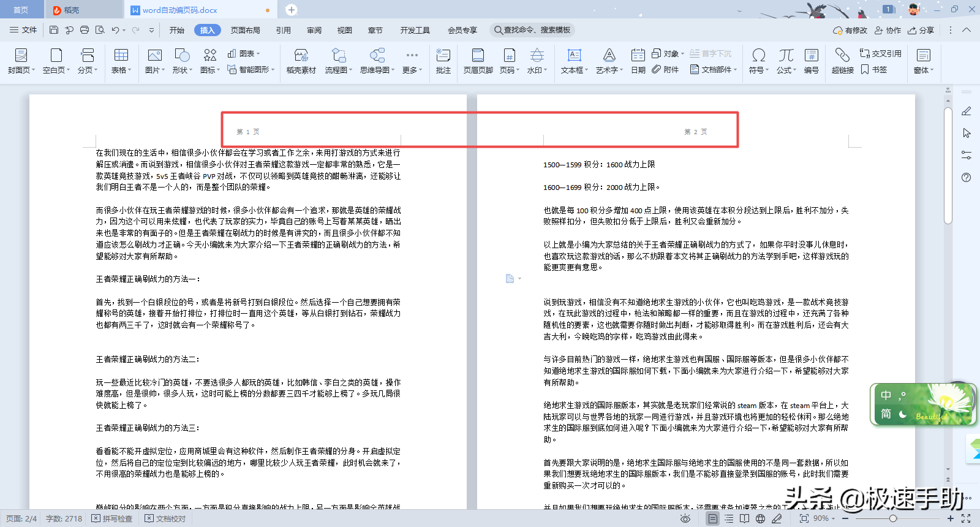The width and height of the screenshot is (980, 527).
Task: Insert a 流程图 flowchart
Action: [x=339, y=61]
